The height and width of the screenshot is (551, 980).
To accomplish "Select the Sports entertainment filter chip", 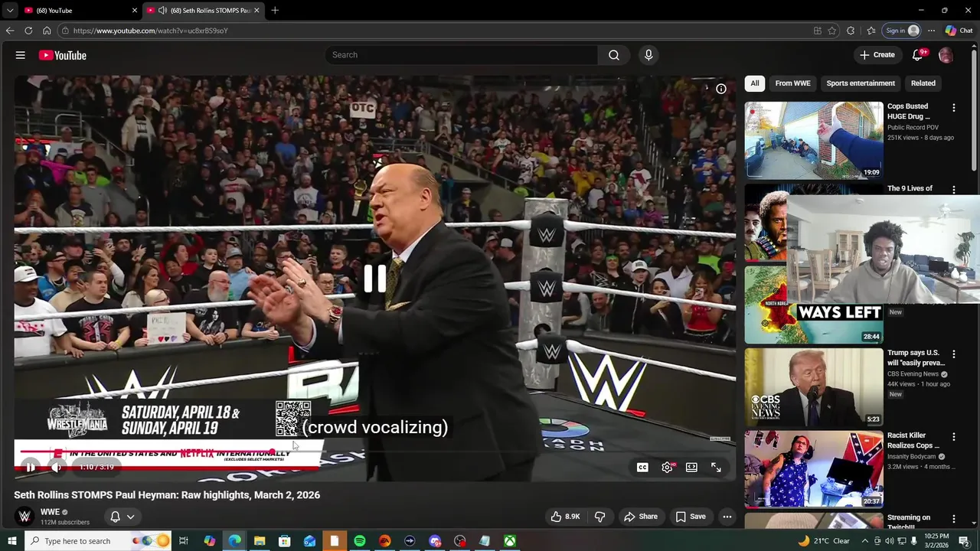I will coord(861,83).
